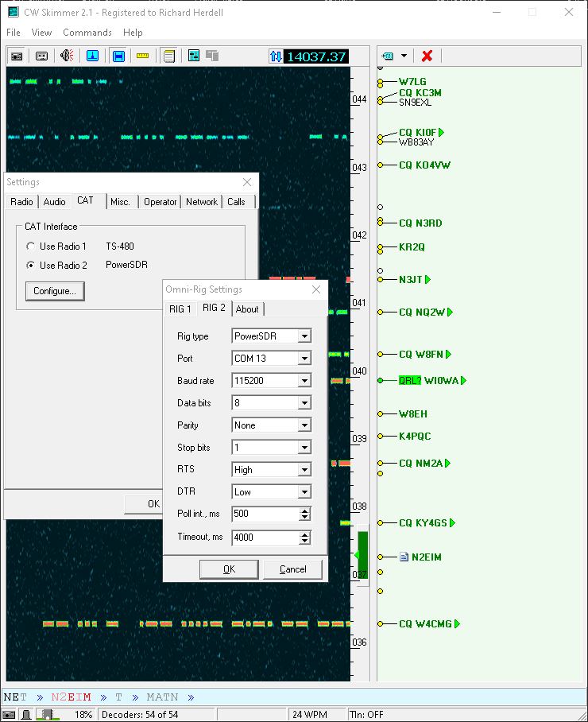Click the document icon beside N2EIM
The image size is (588, 722).
click(x=404, y=557)
